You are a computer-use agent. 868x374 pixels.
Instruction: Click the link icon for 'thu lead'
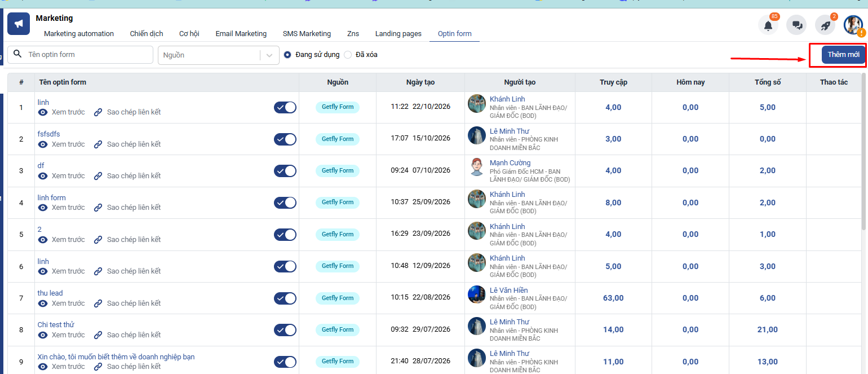tap(98, 303)
